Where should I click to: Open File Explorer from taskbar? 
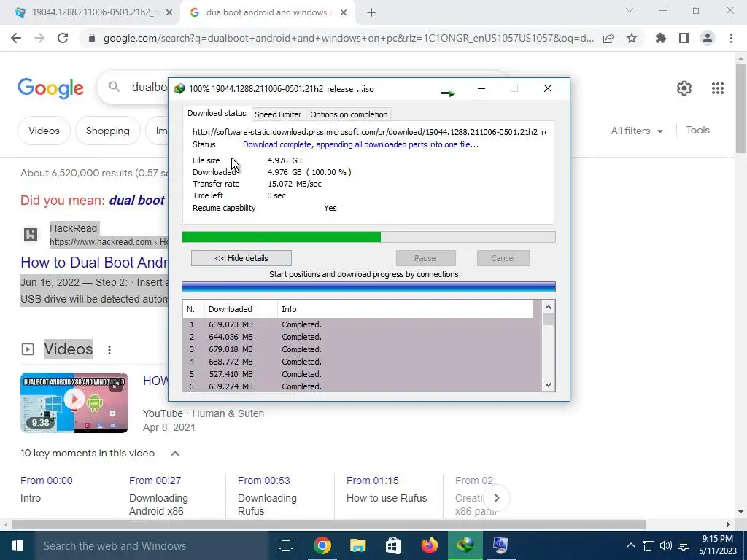(x=357, y=545)
